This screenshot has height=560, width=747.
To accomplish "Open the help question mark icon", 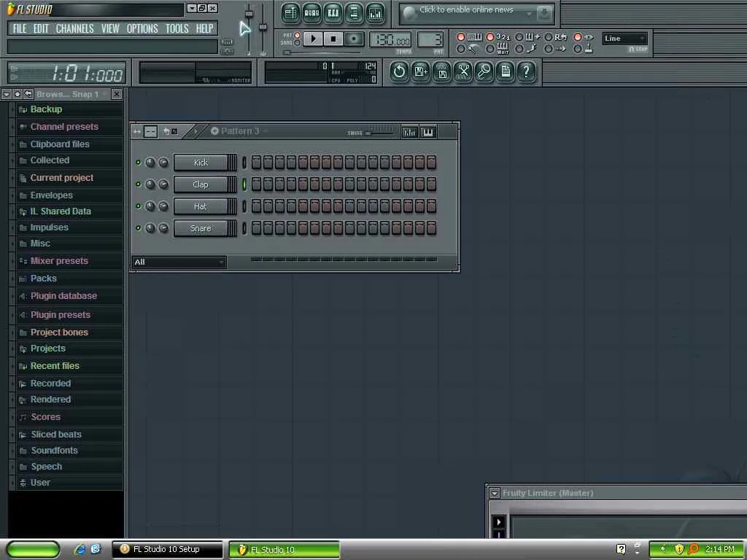I will point(526,72).
